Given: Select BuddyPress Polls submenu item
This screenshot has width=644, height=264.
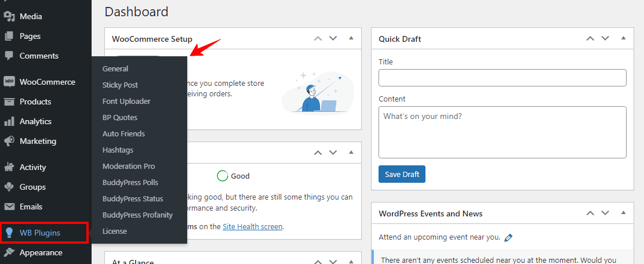Looking at the screenshot, I should pyautogui.click(x=130, y=183).
